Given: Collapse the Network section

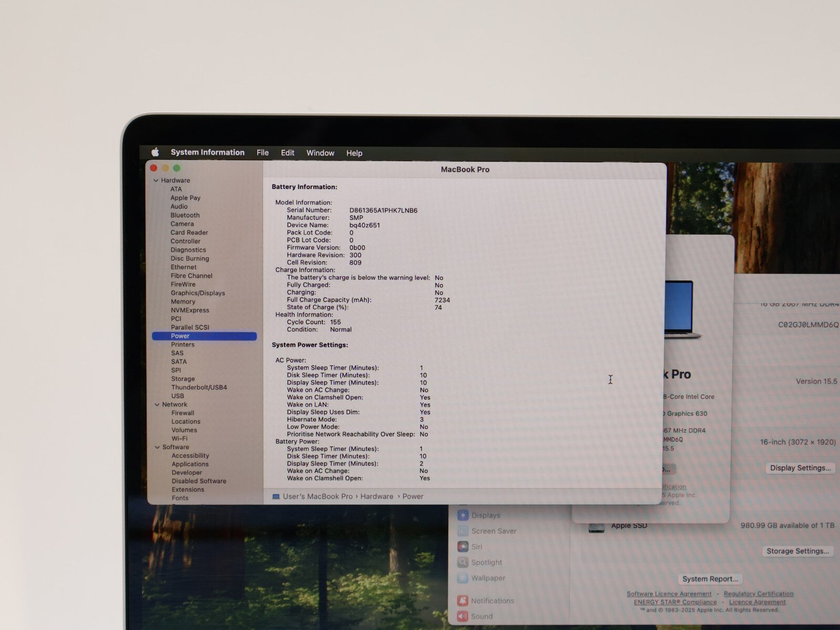Looking at the screenshot, I should pos(157,405).
